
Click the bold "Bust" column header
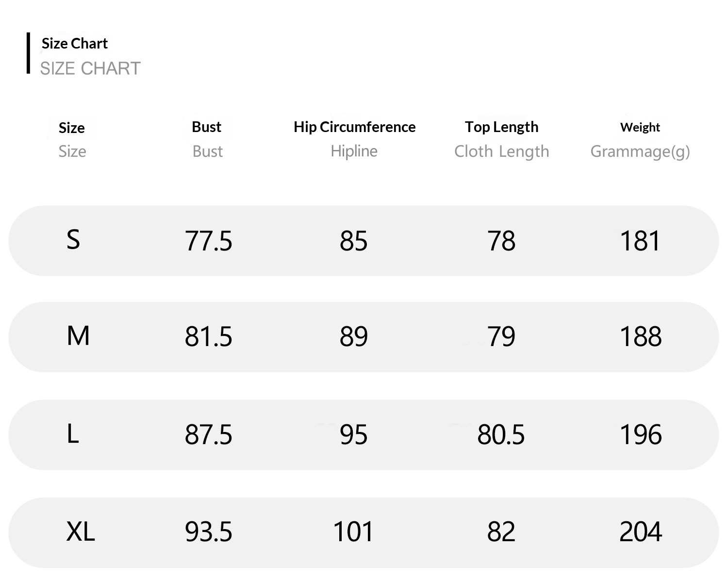click(x=207, y=127)
